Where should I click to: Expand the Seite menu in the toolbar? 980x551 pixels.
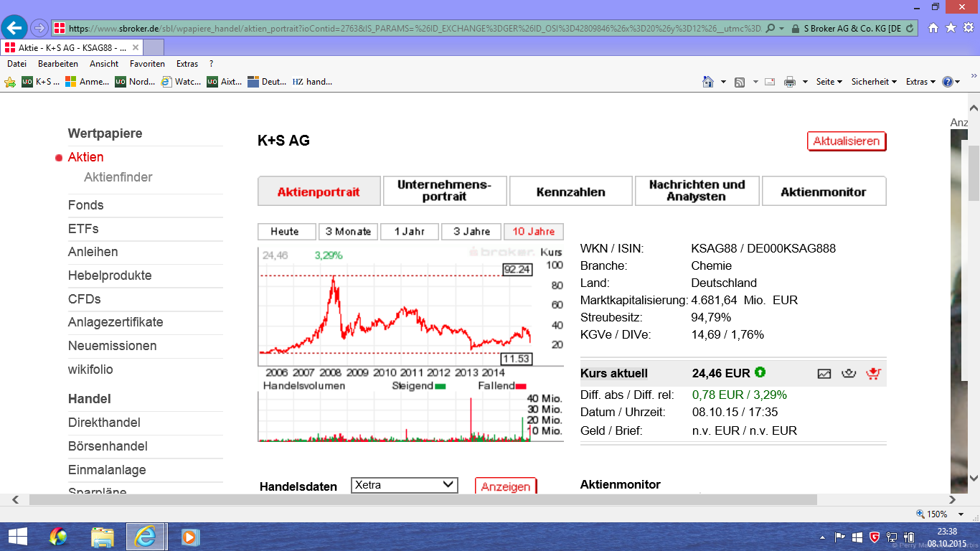(x=826, y=81)
